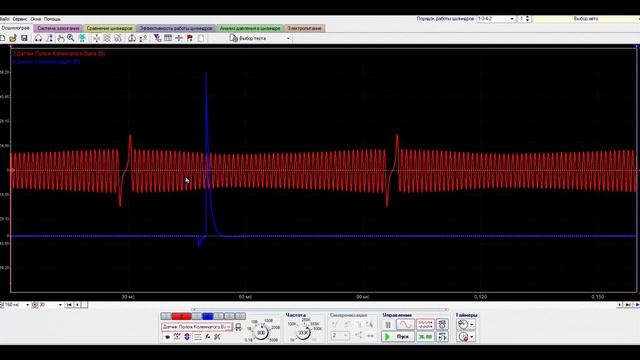Click the crosshair cursor toolbar icon
The image size is (640, 360).
click(179, 38)
